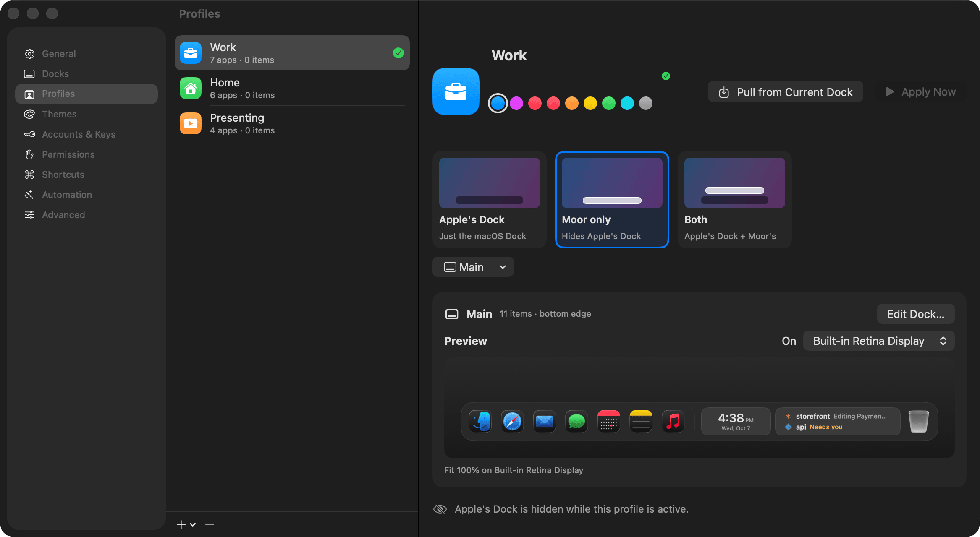Image resolution: width=980 pixels, height=537 pixels.
Task: Click the Notes icon in preview
Action: [x=641, y=422]
